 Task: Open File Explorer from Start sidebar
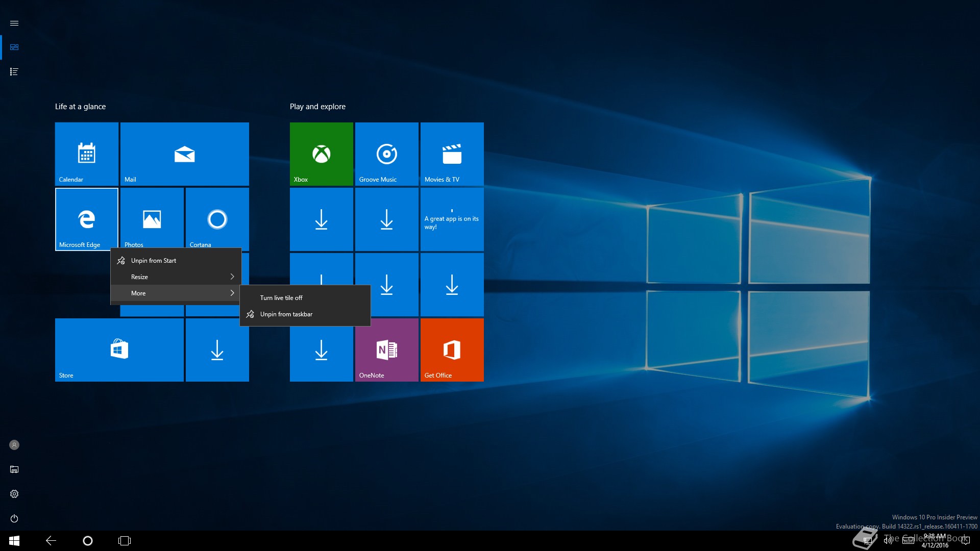click(x=14, y=469)
